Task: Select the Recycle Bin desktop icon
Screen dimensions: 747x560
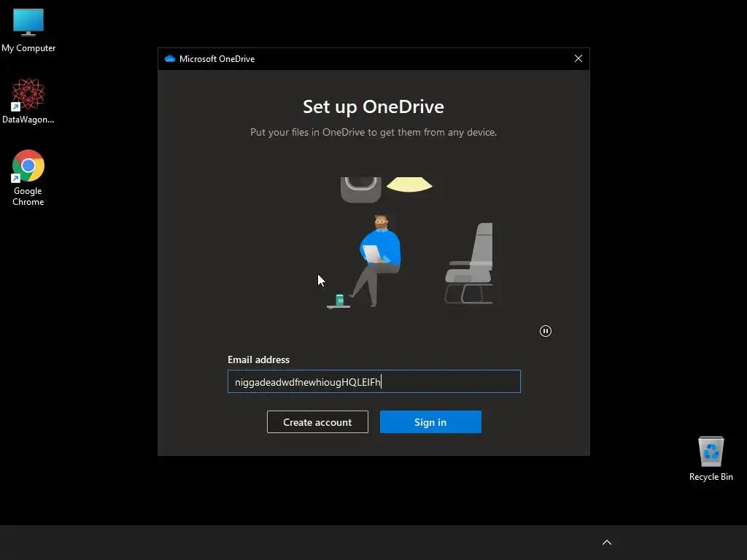Action: pyautogui.click(x=711, y=458)
